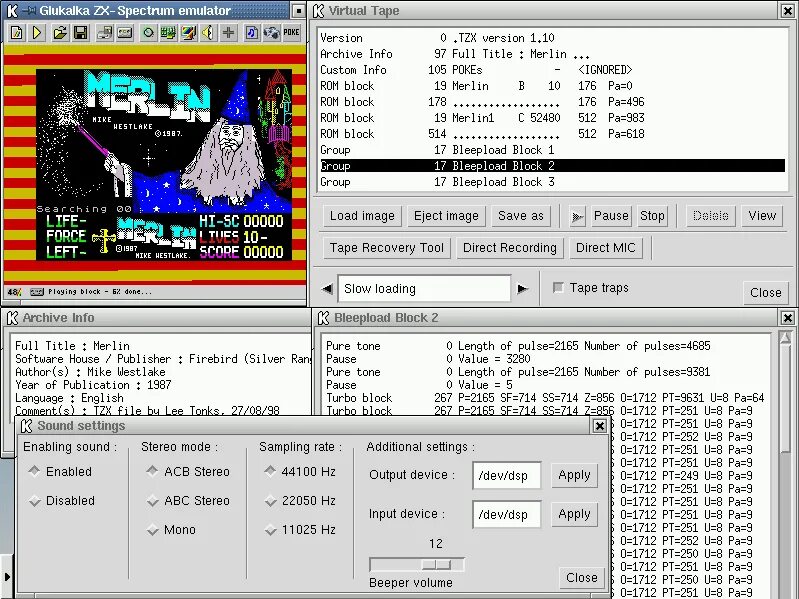This screenshot has height=599, width=799.
Task: Click the View button in Virtual Tape
Action: [x=762, y=216]
